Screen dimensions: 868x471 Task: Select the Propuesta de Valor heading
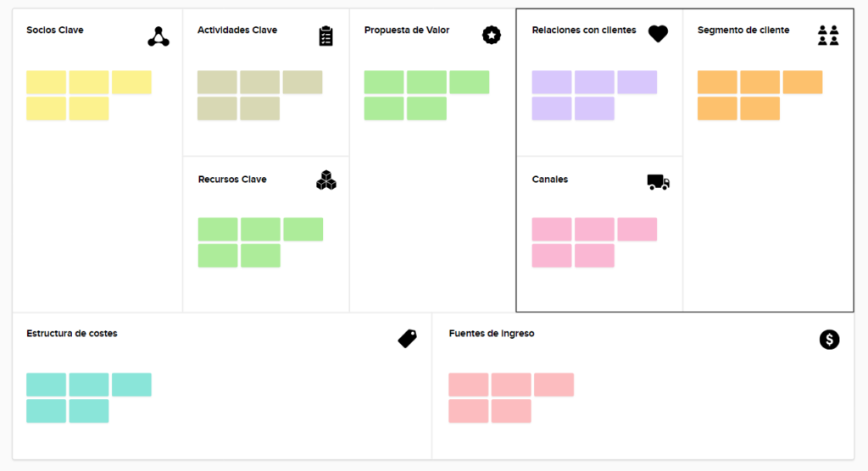coord(407,30)
